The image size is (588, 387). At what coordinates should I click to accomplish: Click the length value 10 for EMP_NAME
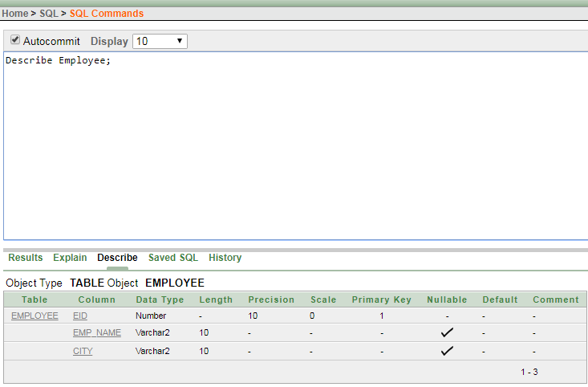[204, 332]
